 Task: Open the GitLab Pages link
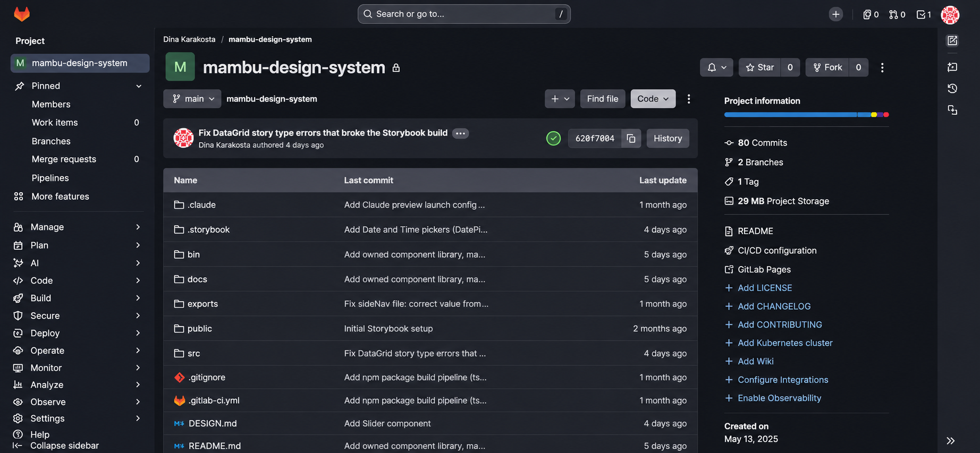click(x=764, y=270)
